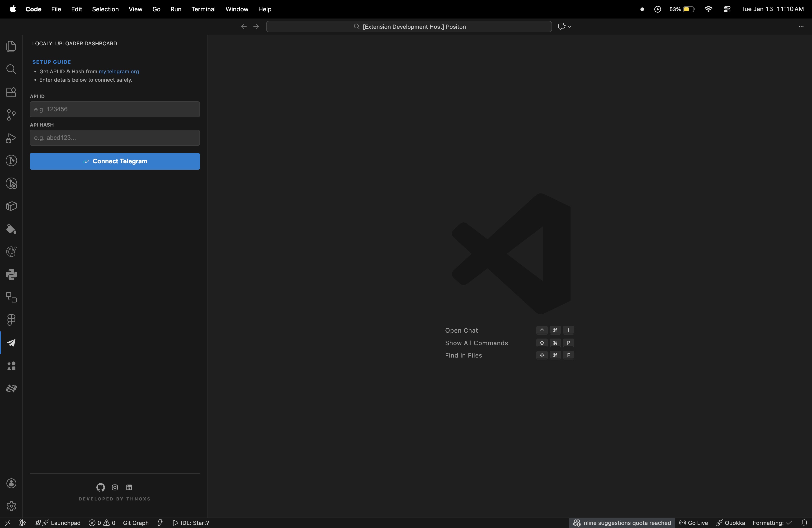The width and height of the screenshot is (812, 528).
Task: Click the Accounts icon above settings gear
Action: [11, 483]
